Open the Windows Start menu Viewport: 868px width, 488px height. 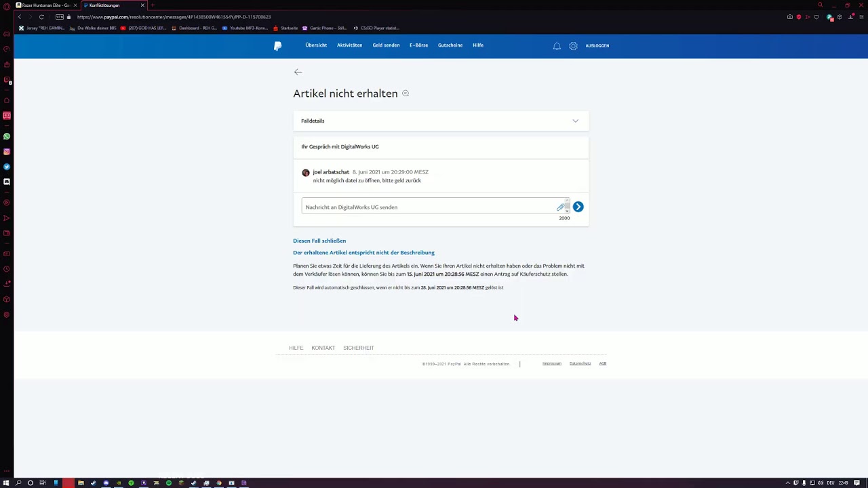pos(7,483)
